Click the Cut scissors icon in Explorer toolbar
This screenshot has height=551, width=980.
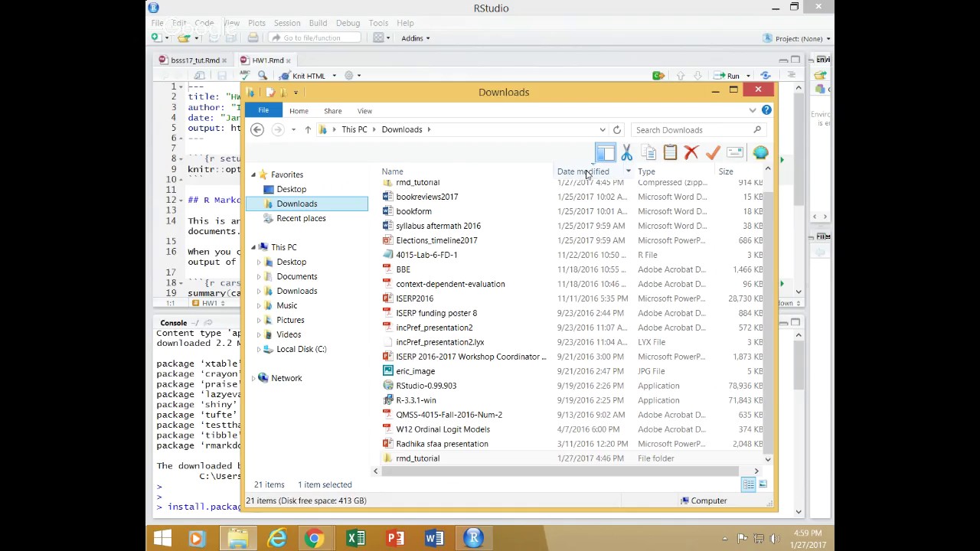(626, 153)
